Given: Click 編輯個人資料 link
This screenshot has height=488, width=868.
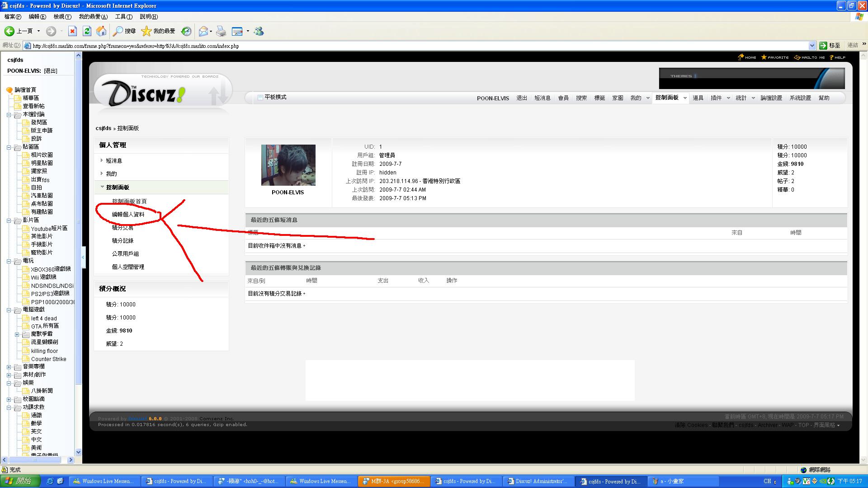Looking at the screenshot, I should 128,215.
